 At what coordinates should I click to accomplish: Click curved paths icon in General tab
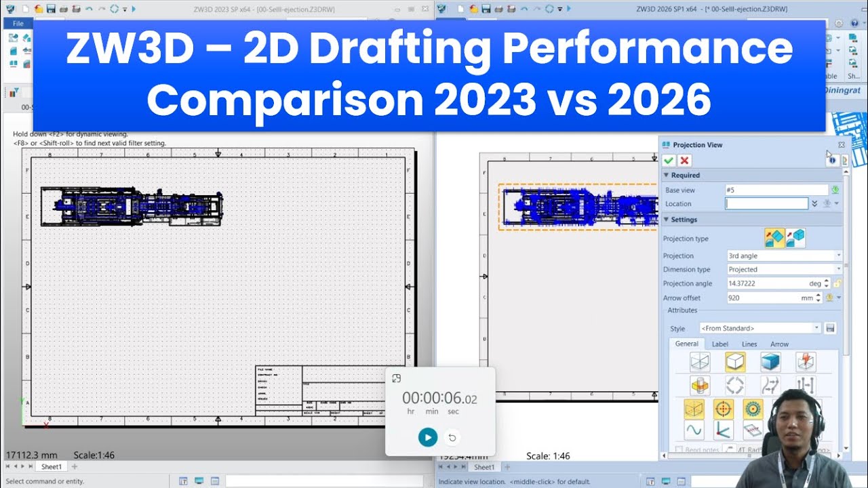click(x=770, y=386)
